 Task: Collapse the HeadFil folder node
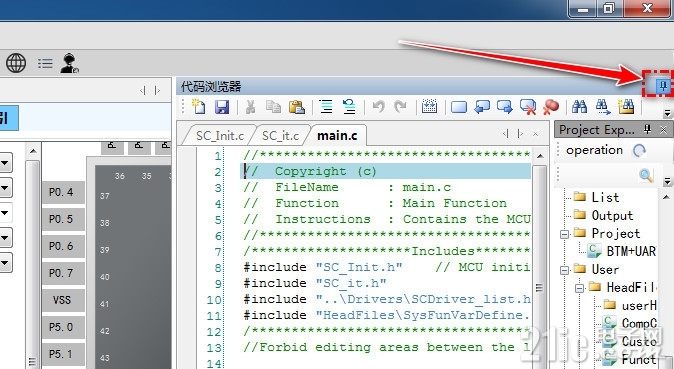[x=579, y=289]
